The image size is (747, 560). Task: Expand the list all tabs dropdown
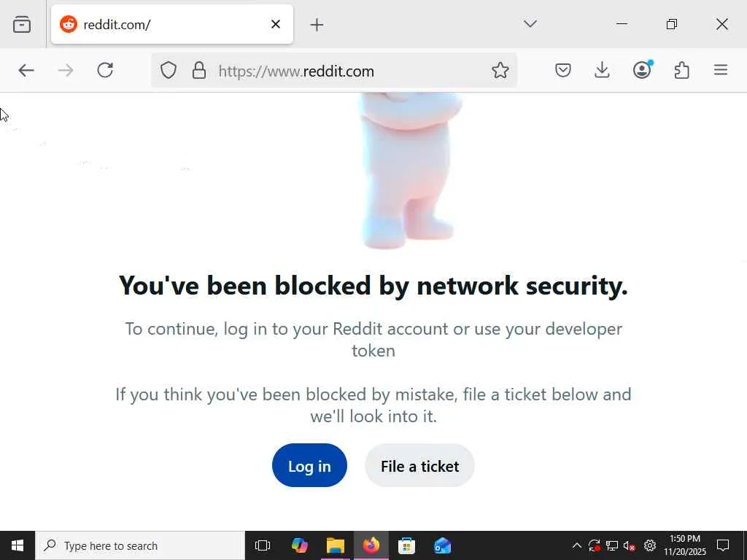pos(530,24)
